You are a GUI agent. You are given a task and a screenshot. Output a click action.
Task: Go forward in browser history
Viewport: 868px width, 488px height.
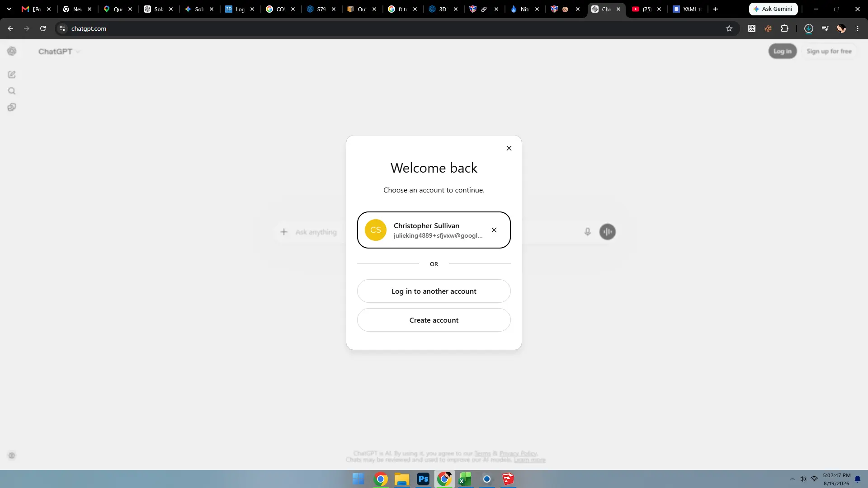tap(27, 28)
